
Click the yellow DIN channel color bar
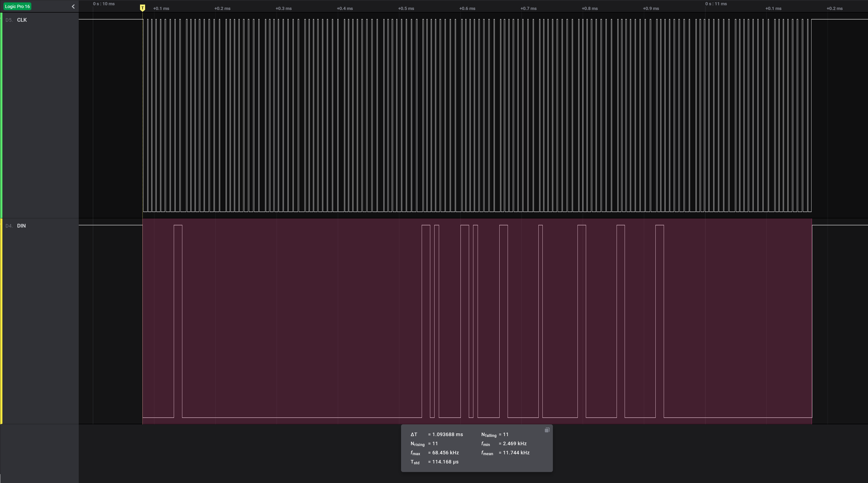[1, 320]
